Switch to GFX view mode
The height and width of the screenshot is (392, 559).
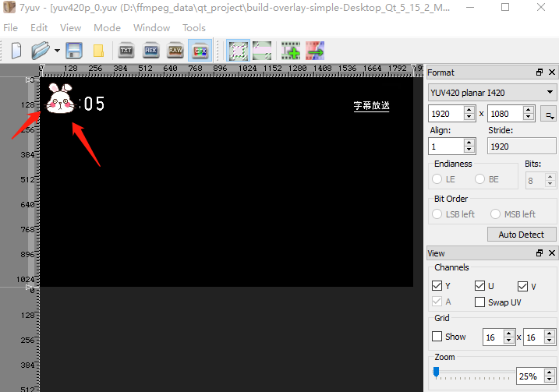coord(200,51)
